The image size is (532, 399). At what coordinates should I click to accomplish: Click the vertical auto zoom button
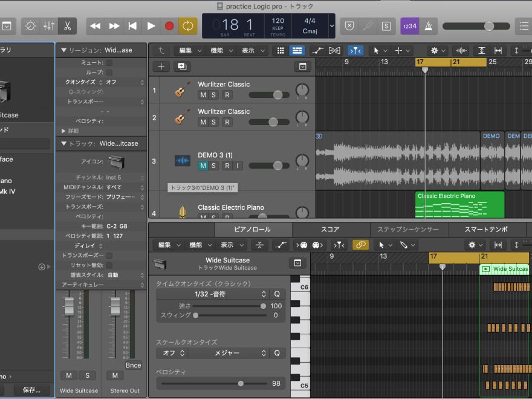481,51
